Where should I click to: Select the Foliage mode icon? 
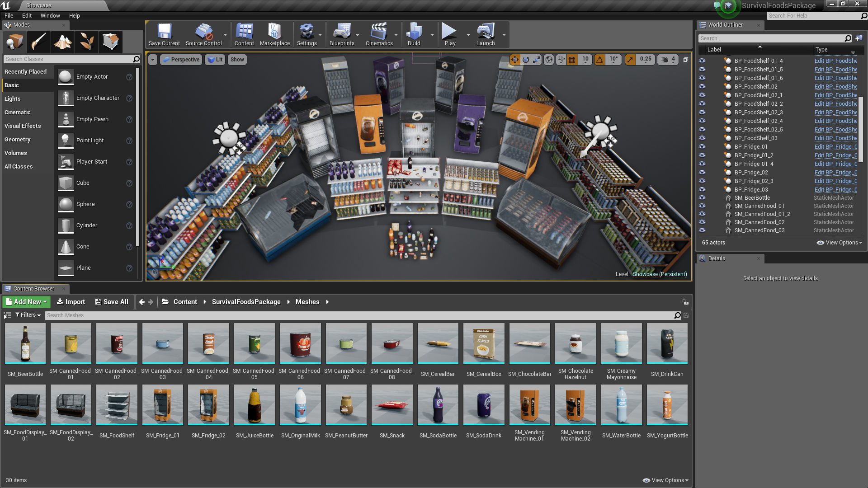87,42
